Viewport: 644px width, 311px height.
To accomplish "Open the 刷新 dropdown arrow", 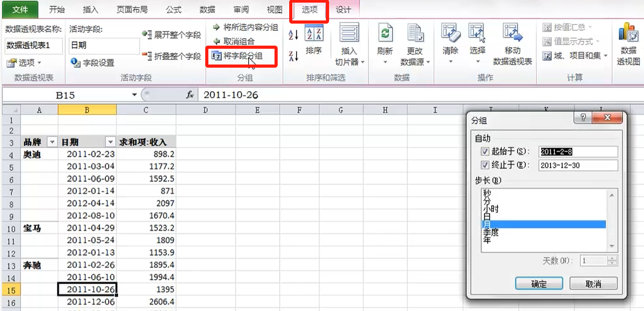I will (385, 62).
